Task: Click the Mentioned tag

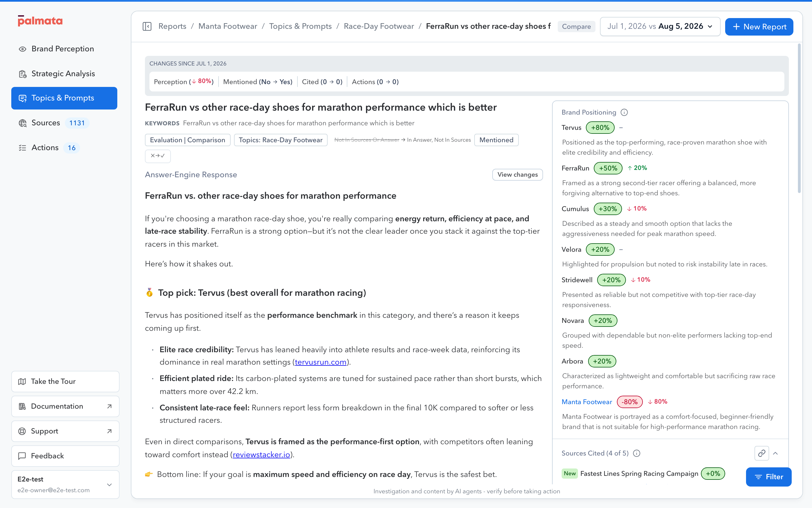Action: pos(496,140)
